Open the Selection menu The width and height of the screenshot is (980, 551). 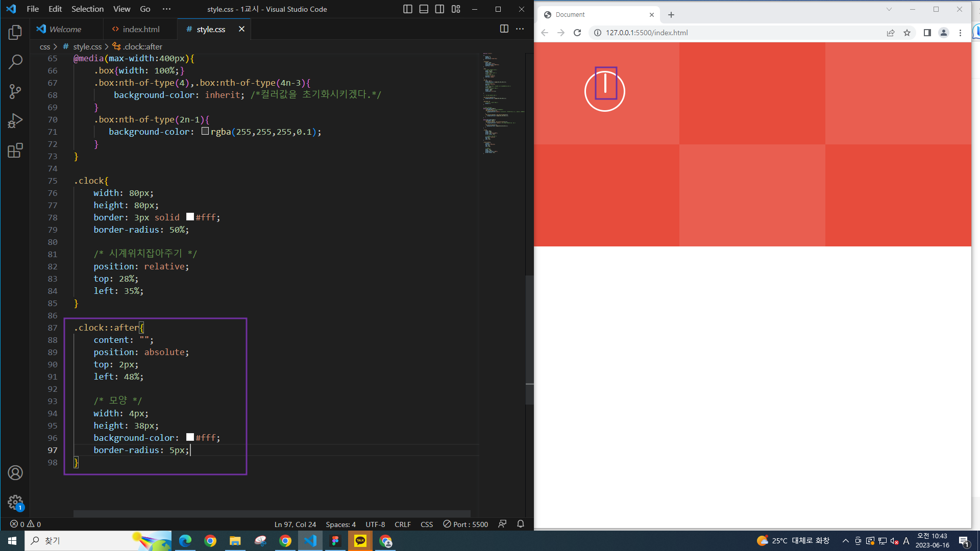pyautogui.click(x=87, y=9)
